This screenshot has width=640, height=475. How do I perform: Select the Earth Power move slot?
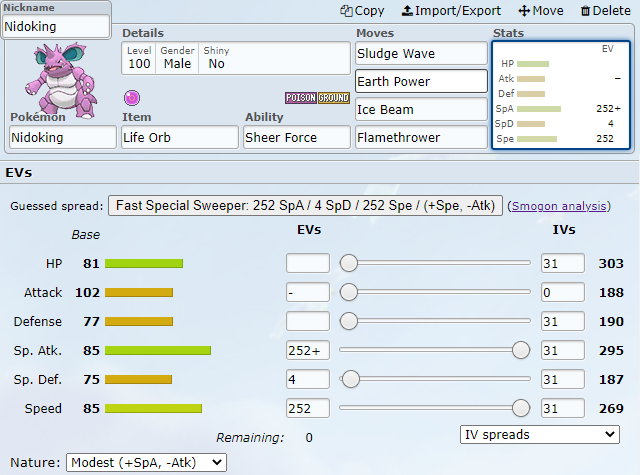(x=421, y=82)
